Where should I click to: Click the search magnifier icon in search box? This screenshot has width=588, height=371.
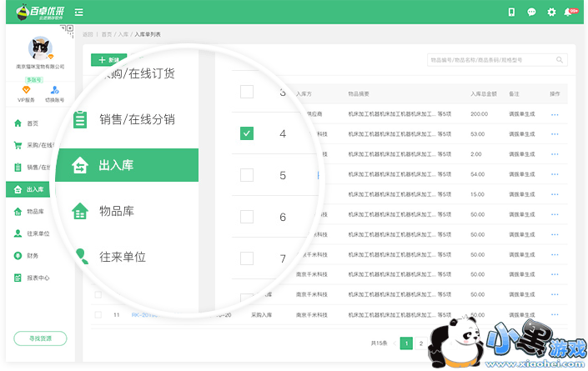pyautogui.click(x=560, y=60)
